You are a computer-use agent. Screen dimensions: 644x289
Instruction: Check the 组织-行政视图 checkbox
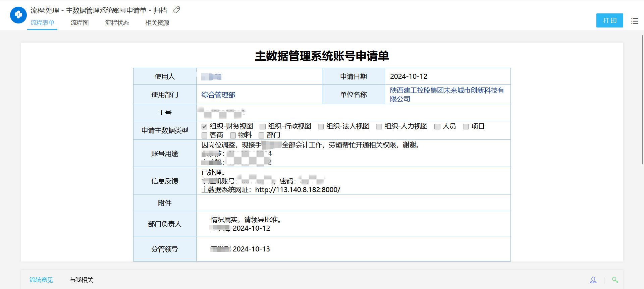tap(263, 126)
